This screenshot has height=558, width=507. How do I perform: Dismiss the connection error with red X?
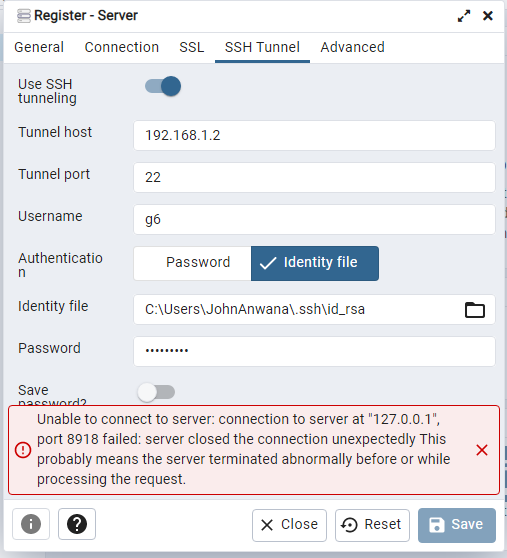(x=482, y=450)
